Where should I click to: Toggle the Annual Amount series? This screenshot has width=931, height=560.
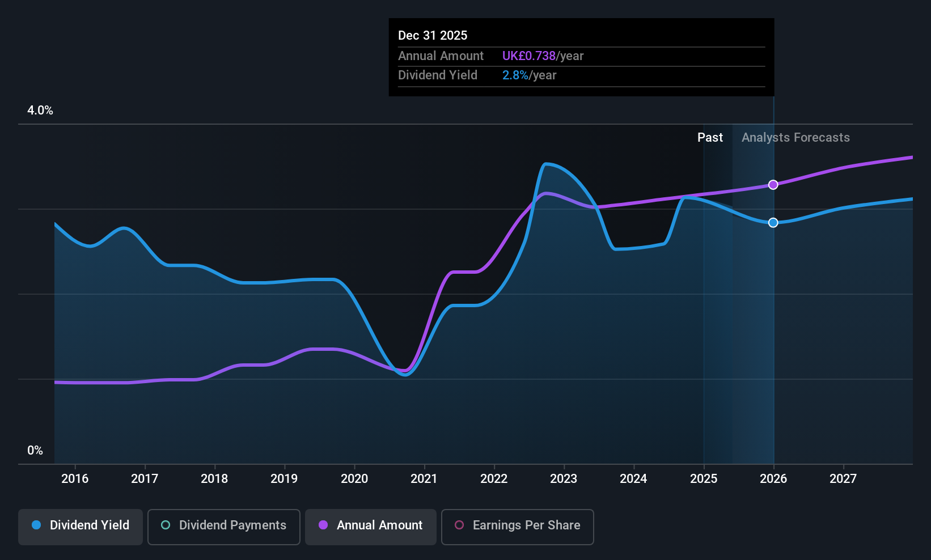(x=371, y=527)
